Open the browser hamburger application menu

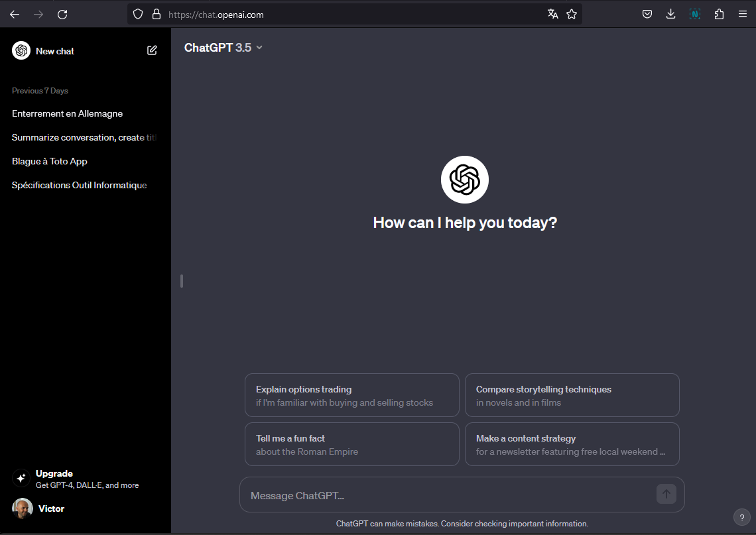coord(743,15)
